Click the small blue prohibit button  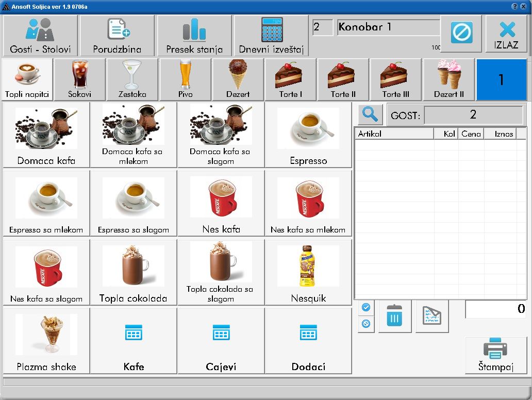tap(366, 324)
